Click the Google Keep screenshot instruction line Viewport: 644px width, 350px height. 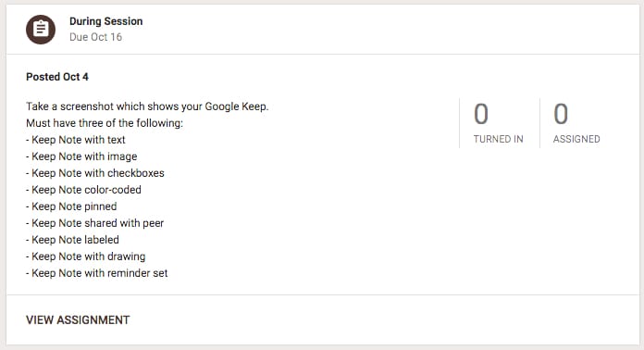tap(147, 106)
